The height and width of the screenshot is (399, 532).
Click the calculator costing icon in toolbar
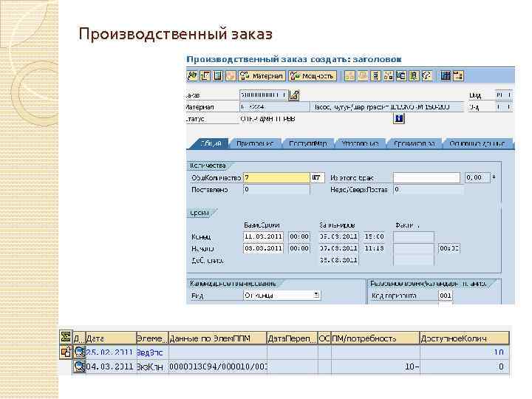pyautogui.click(x=218, y=75)
